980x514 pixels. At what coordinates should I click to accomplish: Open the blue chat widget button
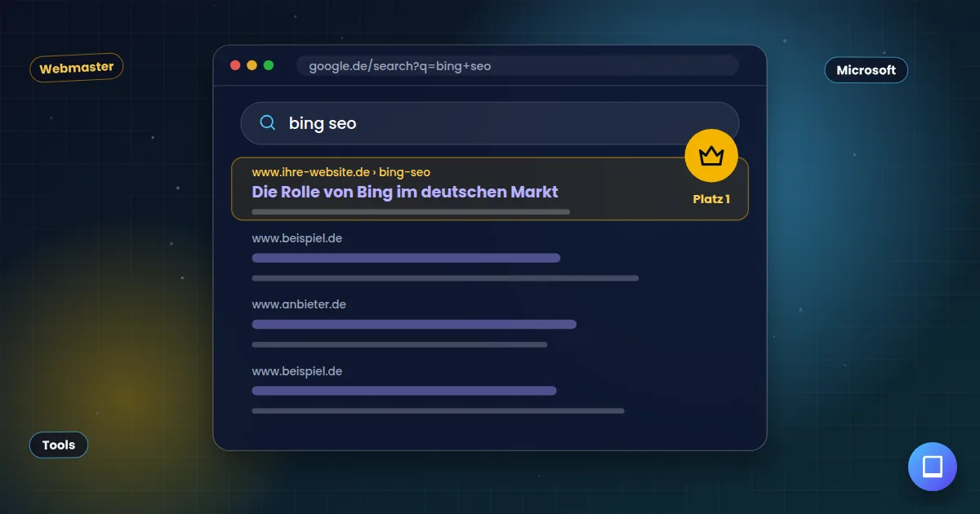click(x=932, y=467)
